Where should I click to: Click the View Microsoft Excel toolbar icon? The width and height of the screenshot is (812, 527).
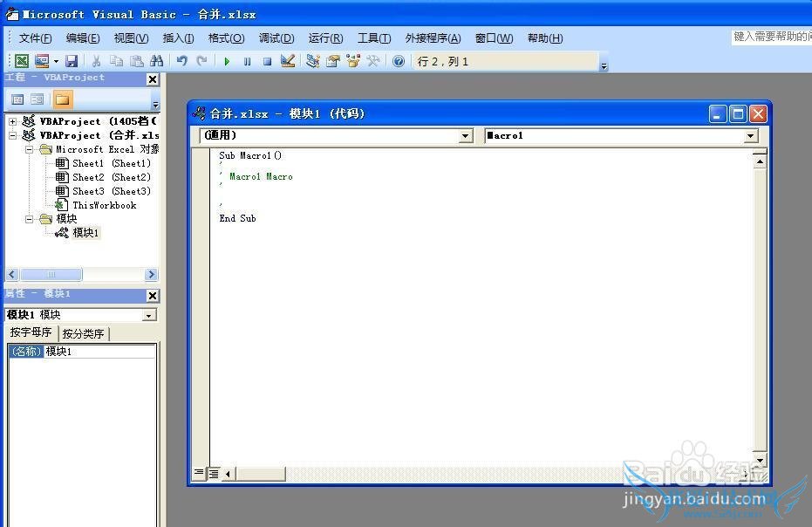click(x=21, y=61)
